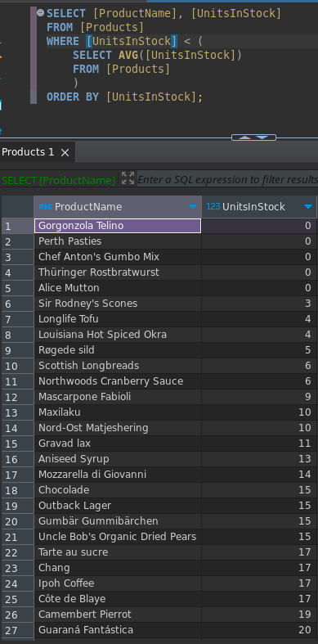
Task: Select row header number 1
Action: tap(18, 226)
